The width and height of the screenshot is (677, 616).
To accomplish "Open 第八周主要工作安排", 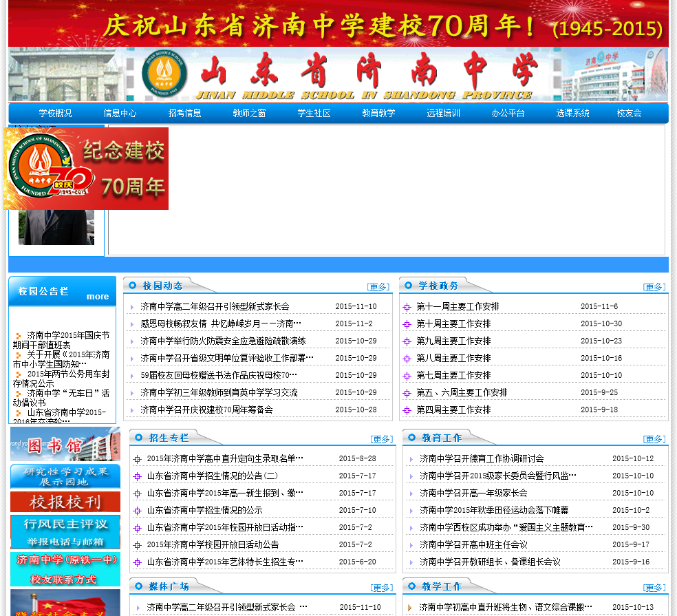I will (x=453, y=359).
